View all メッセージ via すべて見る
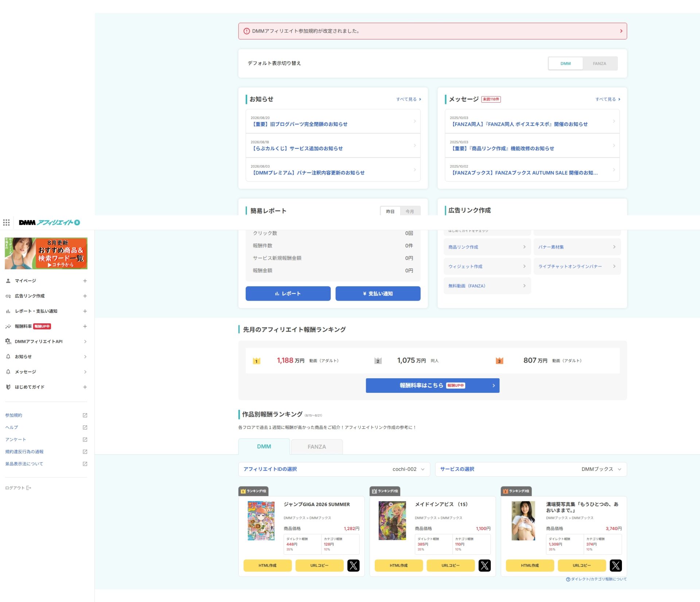Image resolution: width=700 pixels, height=602 pixels. pyautogui.click(x=608, y=99)
